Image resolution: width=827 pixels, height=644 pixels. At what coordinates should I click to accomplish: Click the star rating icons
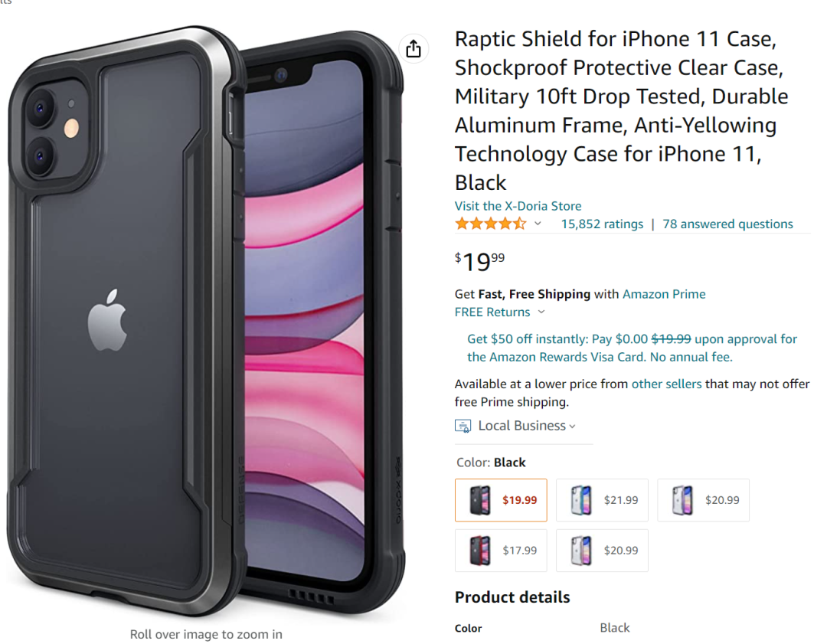[x=490, y=224]
